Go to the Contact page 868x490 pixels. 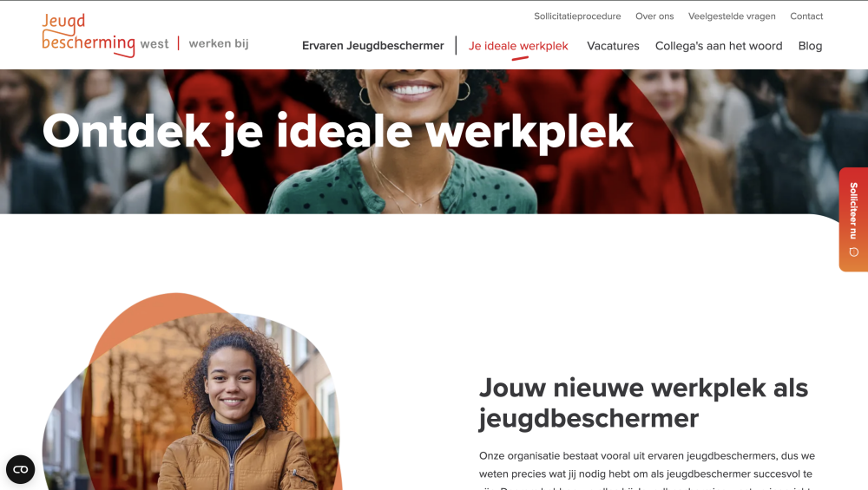point(806,16)
